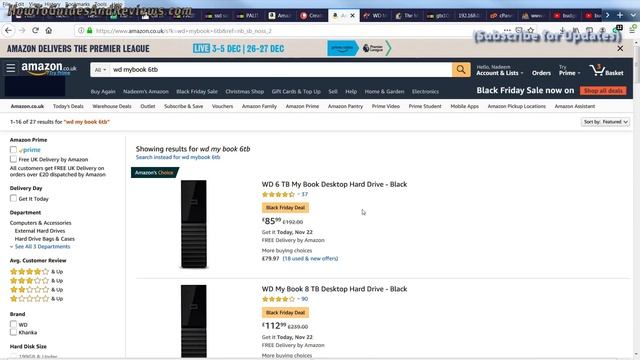The width and height of the screenshot is (640, 360).
Task: Click the amazon.co.uk logo
Action: tap(49, 68)
